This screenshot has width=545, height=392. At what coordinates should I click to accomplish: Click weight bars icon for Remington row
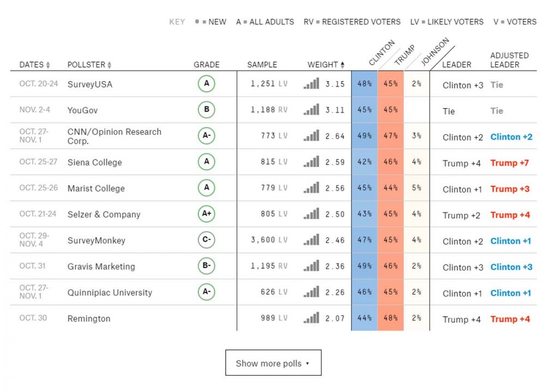pyautogui.click(x=311, y=318)
